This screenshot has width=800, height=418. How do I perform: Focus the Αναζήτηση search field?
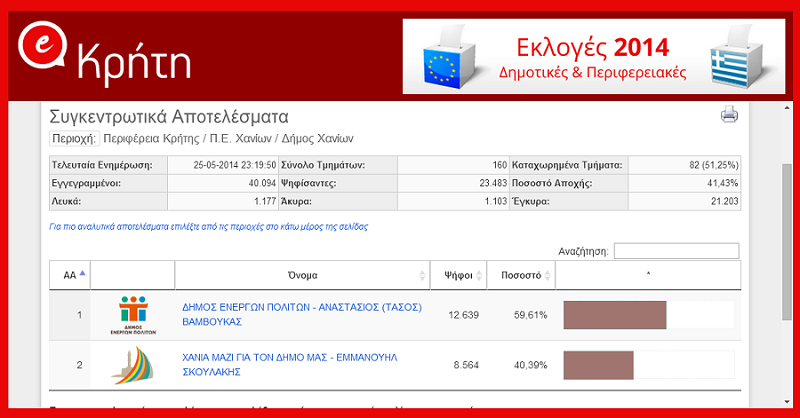(x=676, y=251)
